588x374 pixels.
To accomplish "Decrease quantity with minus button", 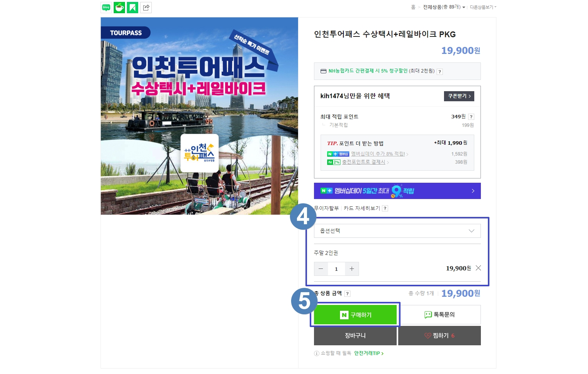I will (321, 269).
